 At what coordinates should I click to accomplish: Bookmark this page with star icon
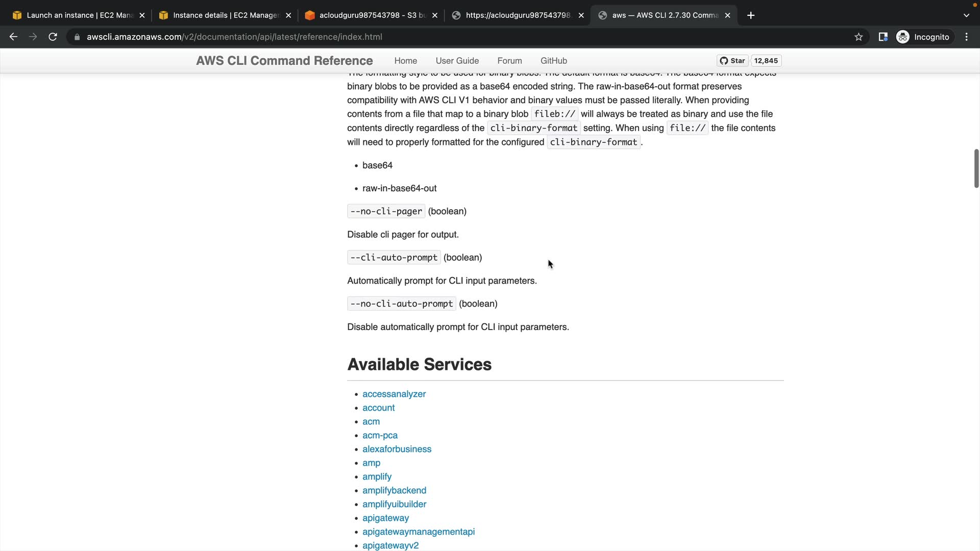[859, 37]
